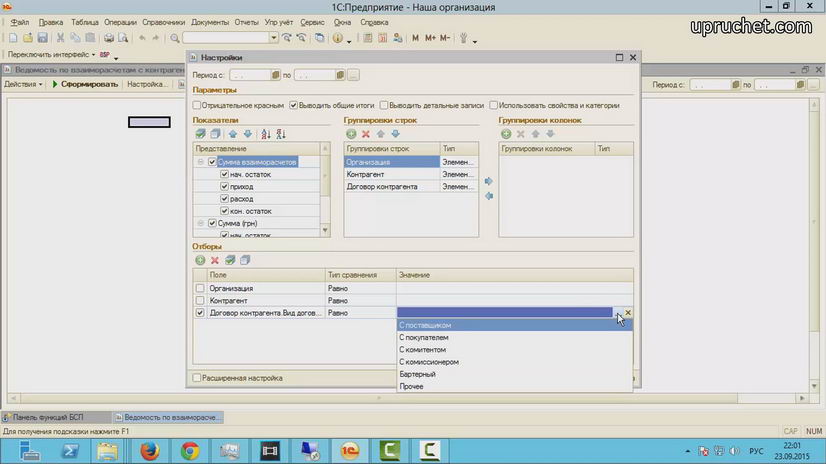
Task: Click Настройка... button in report window
Action: pos(148,84)
